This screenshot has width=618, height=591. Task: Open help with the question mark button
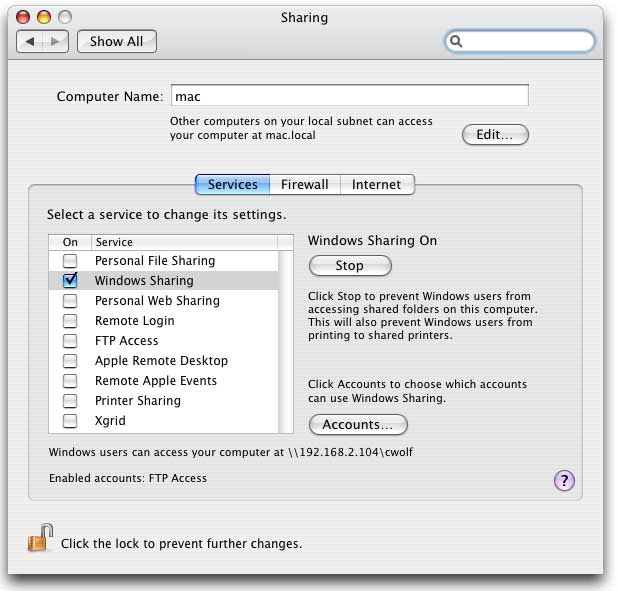pyautogui.click(x=563, y=481)
